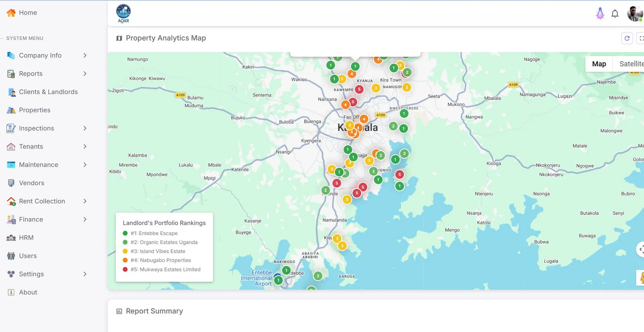Viewport: 644px width, 332px height.
Task: Click the red #5 Mukwaya Estates legend dot
Action: click(125, 270)
